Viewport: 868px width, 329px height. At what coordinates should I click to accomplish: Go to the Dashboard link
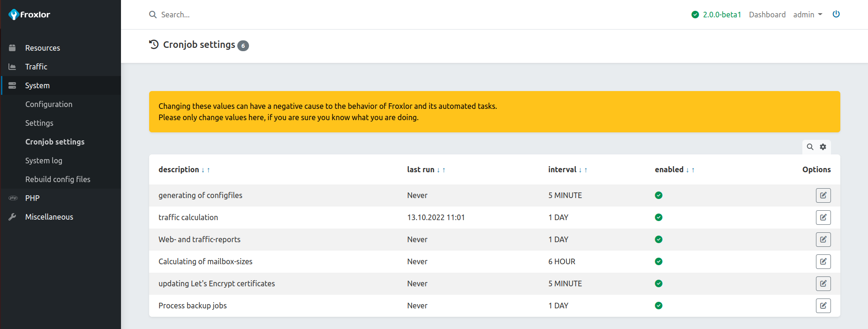coord(767,15)
